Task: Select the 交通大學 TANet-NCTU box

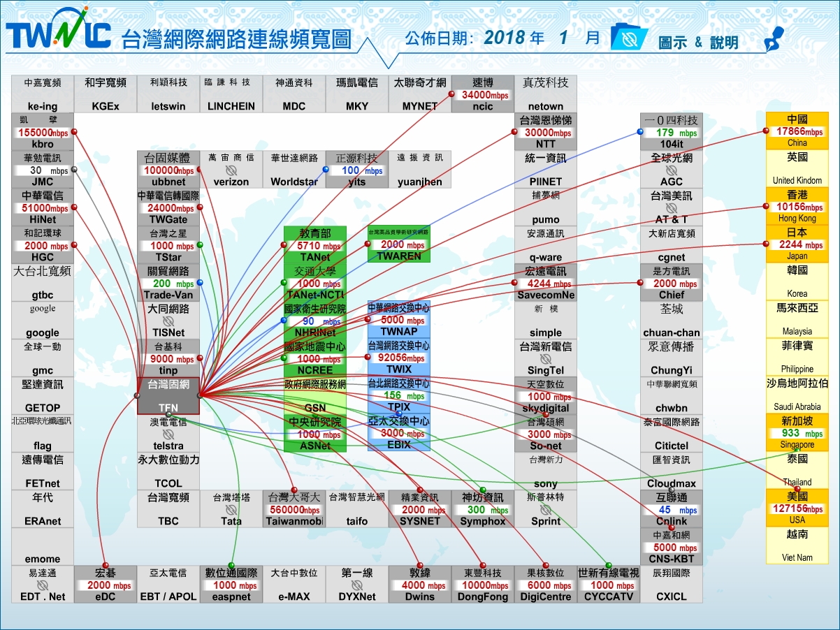Action: 315,282
